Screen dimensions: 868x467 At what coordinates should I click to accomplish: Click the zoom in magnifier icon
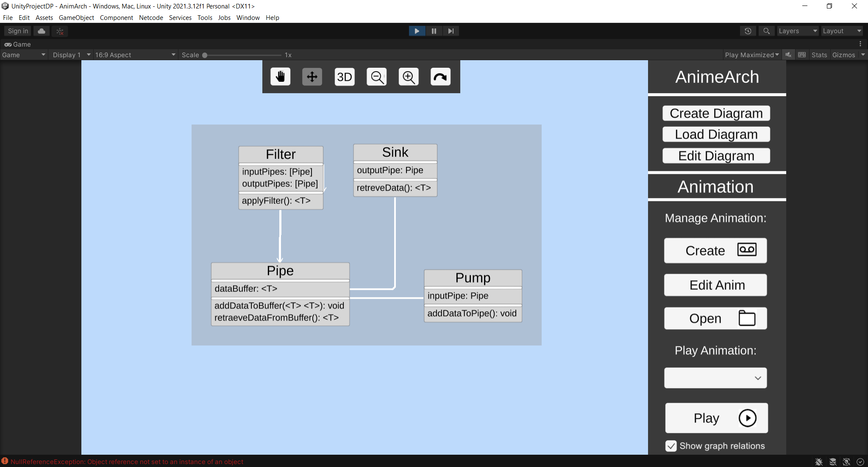tap(409, 77)
